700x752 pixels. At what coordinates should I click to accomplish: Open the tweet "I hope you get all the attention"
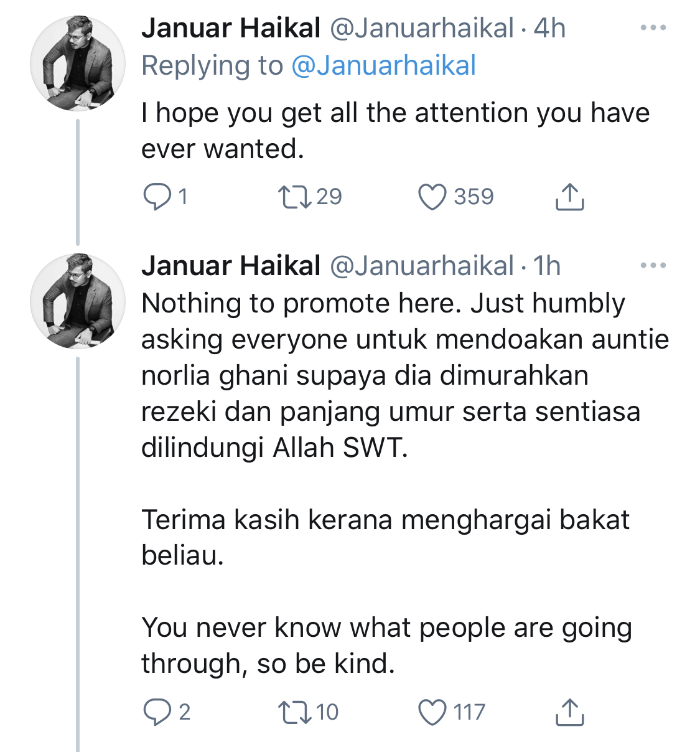click(x=395, y=131)
